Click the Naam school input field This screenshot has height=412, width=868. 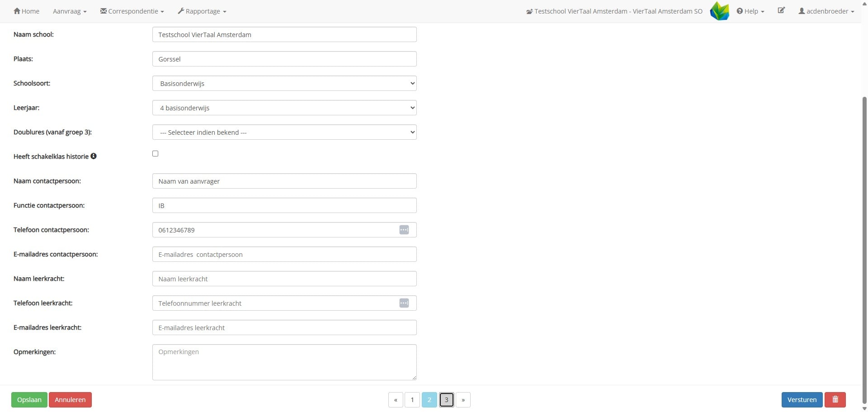[x=284, y=34]
